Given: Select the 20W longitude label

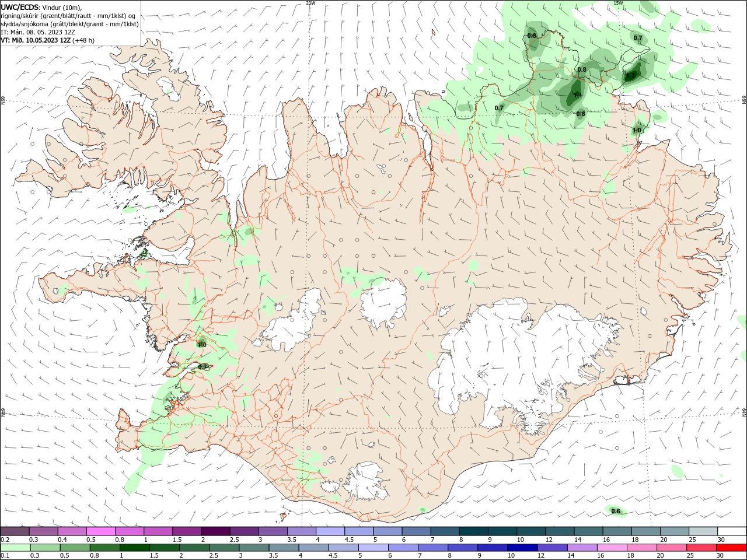Looking at the screenshot, I should click(x=310, y=3).
